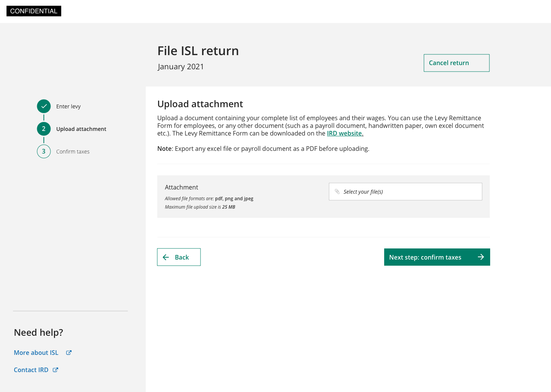Viewport: 551px width, 392px height.
Task: Click external link icon beside More about ISL
Action: (x=69, y=353)
